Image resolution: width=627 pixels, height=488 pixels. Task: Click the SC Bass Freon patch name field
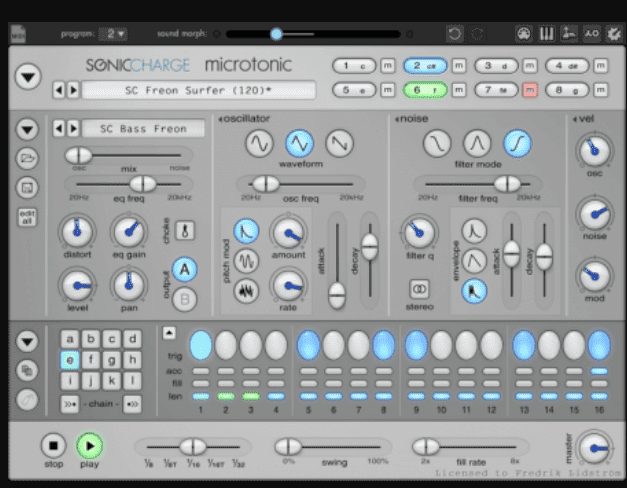click(x=143, y=129)
